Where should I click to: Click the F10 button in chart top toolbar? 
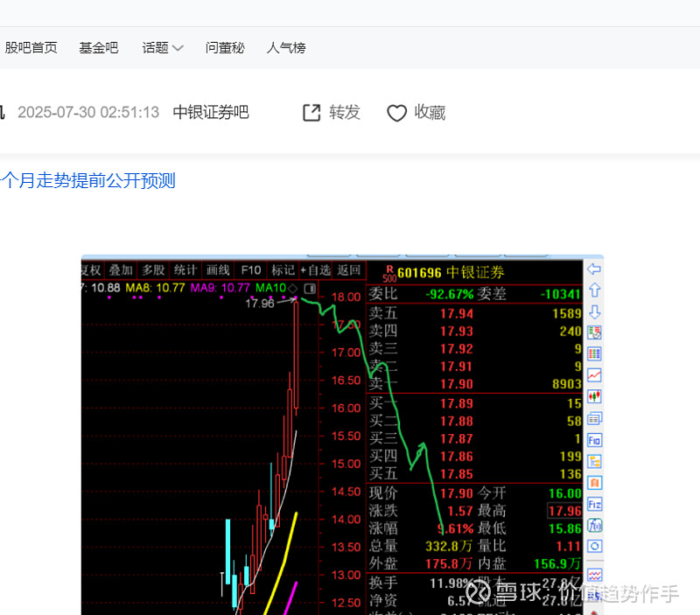tap(251, 270)
